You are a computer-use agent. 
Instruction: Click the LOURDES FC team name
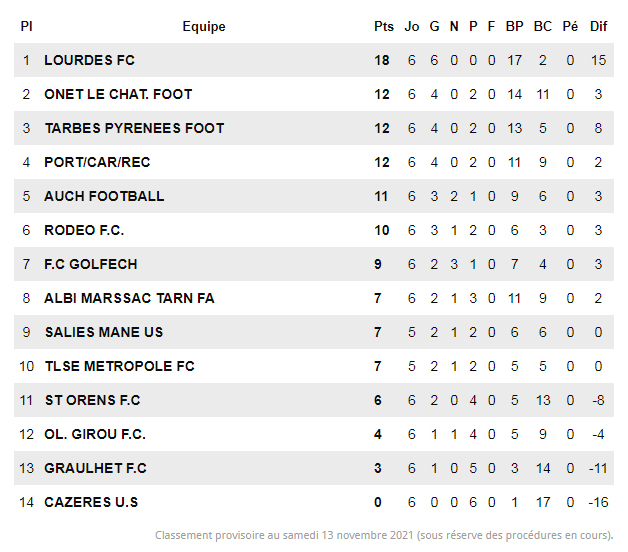(89, 60)
